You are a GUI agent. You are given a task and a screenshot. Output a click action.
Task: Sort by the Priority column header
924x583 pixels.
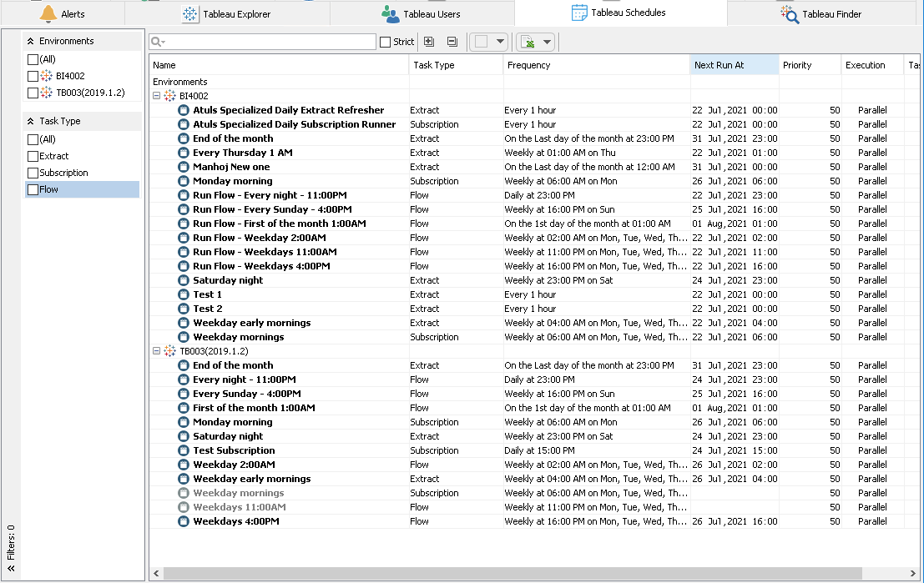pyautogui.click(x=810, y=65)
